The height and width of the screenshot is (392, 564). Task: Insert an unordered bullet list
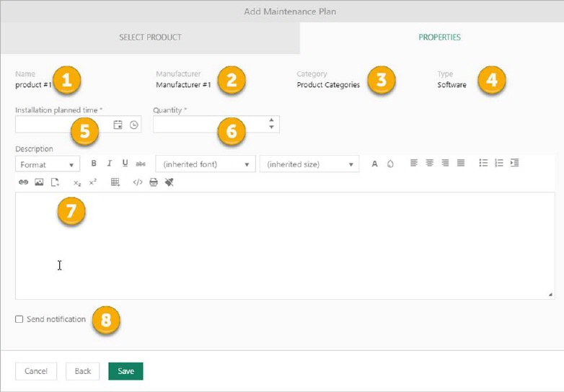pyautogui.click(x=483, y=164)
